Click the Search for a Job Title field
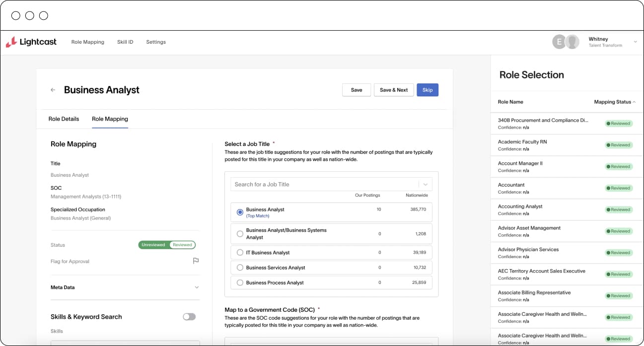Screen dimensions: 644x346 [323, 184]
